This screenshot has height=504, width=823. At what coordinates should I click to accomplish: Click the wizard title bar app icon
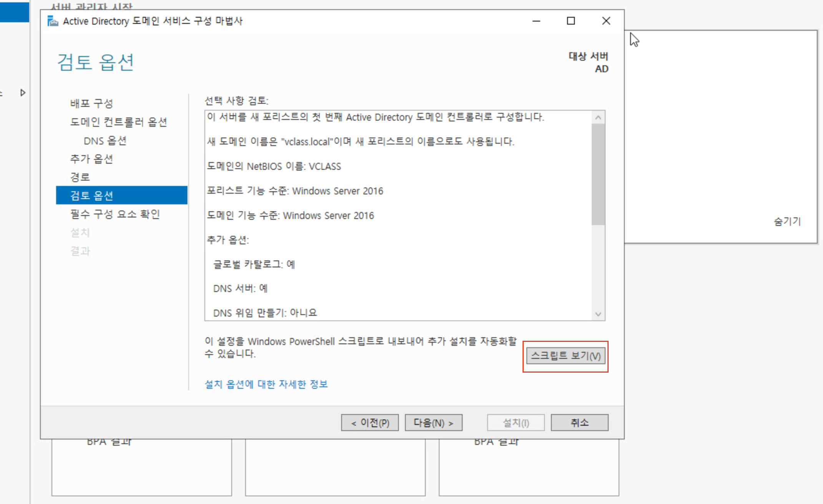coord(53,21)
